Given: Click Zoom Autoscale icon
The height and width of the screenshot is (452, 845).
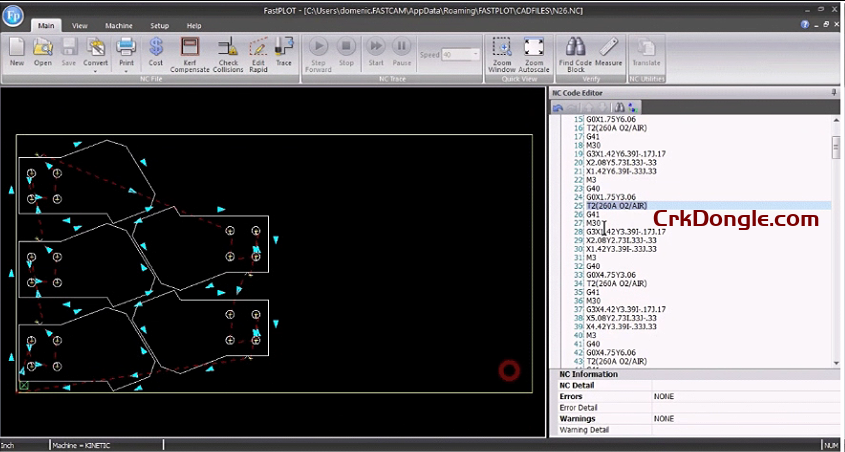Looking at the screenshot, I should [x=534, y=48].
